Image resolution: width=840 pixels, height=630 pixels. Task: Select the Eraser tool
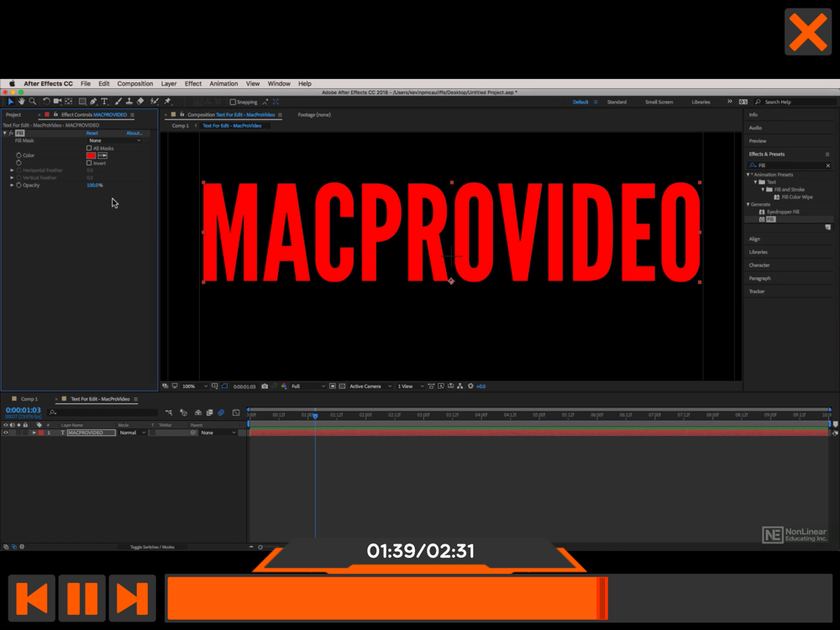point(140,102)
